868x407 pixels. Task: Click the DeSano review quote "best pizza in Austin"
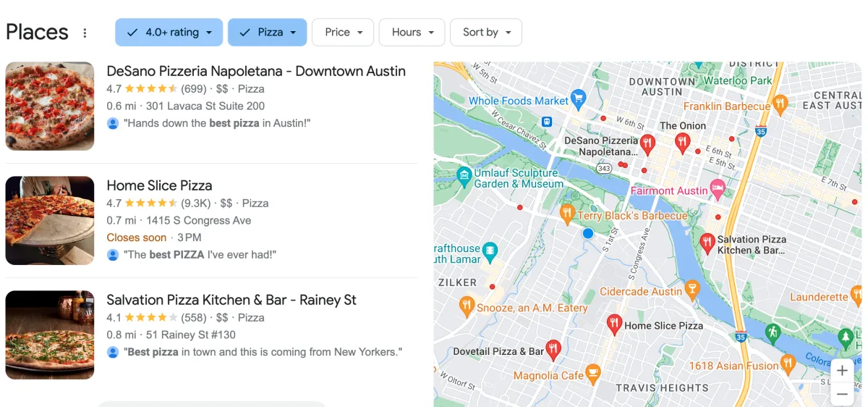217,123
